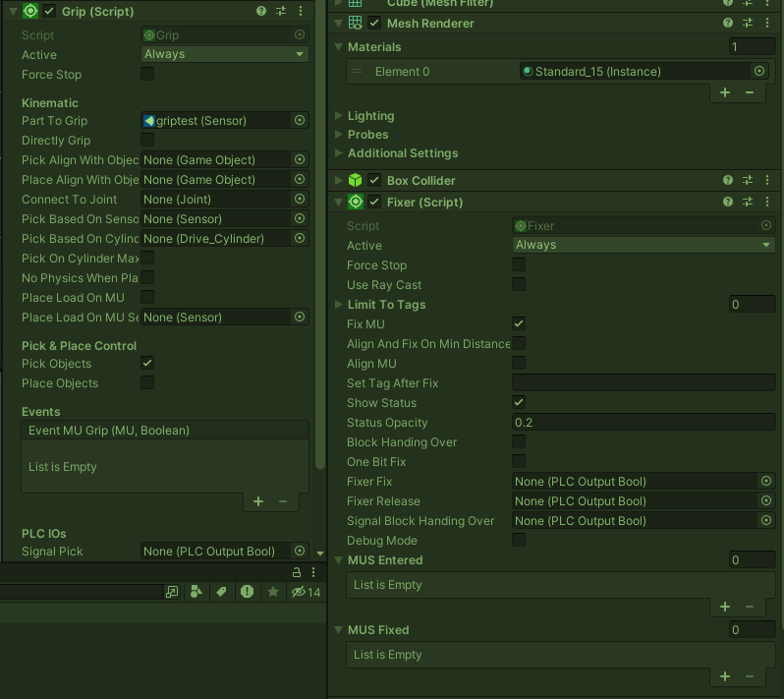Open Mesh Renderer component options menu
The width and height of the screenshot is (784, 699).
tap(767, 23)
